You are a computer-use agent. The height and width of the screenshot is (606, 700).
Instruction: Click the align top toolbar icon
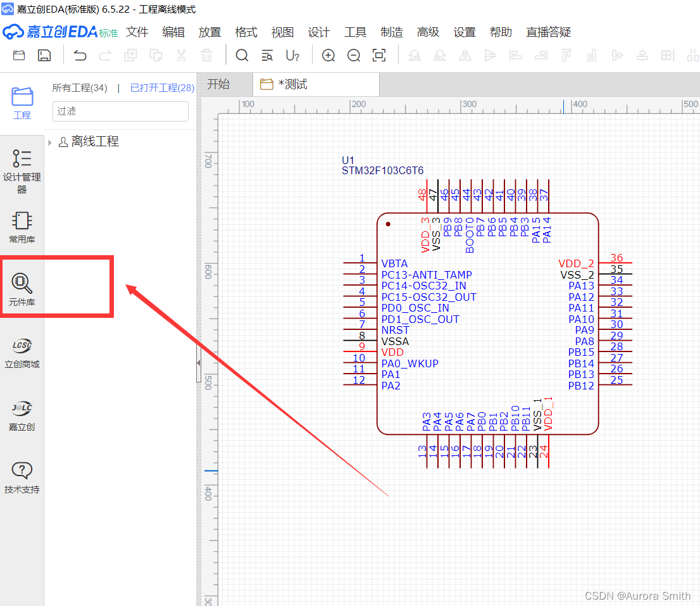(566, 55)
